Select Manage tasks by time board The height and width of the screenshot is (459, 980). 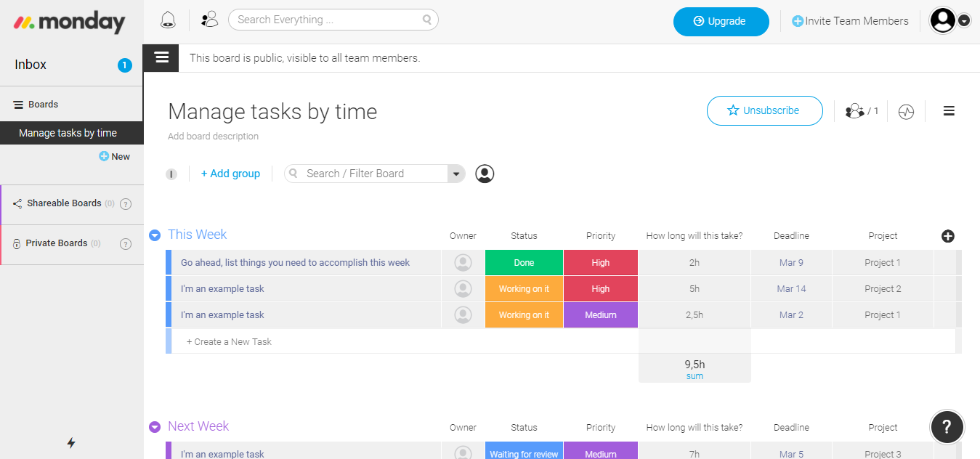(x=68, y=133)
